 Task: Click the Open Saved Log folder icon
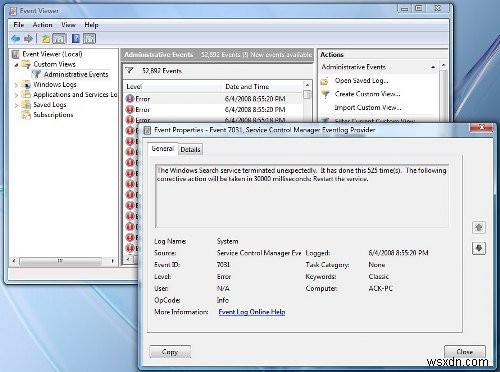point(325,81)
